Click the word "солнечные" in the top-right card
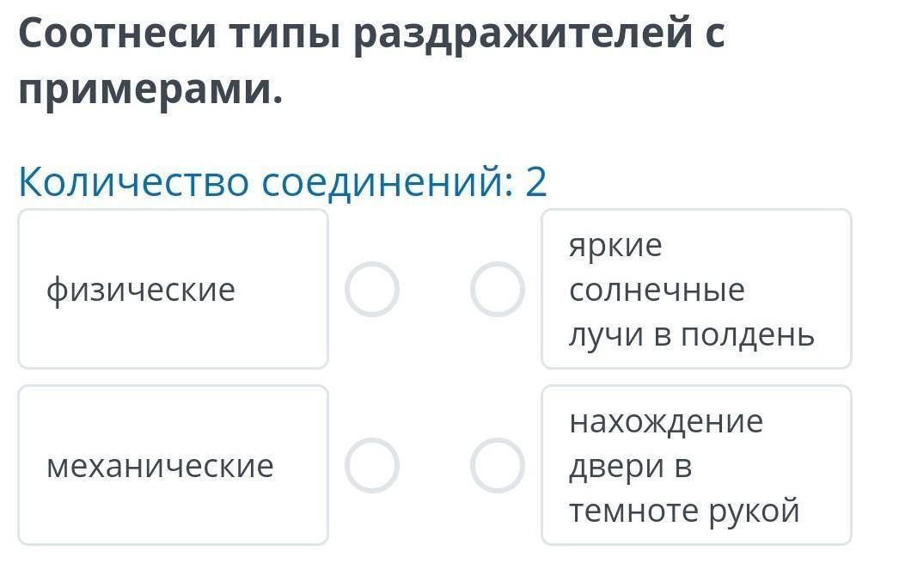 [x=657, y=290]
